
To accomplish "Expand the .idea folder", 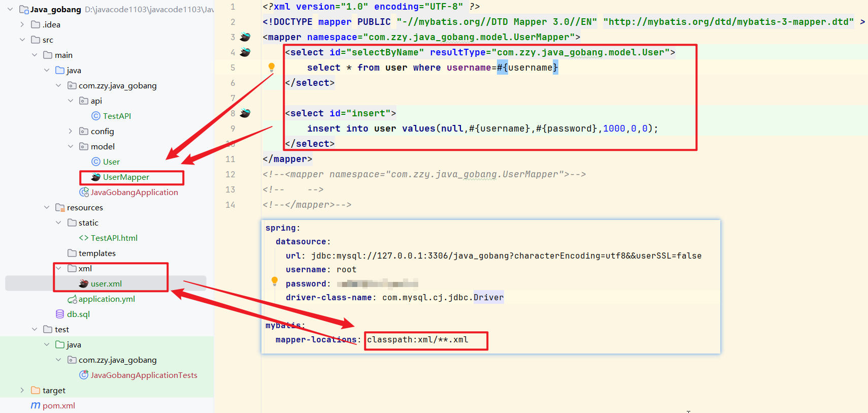I will (22, 24).
